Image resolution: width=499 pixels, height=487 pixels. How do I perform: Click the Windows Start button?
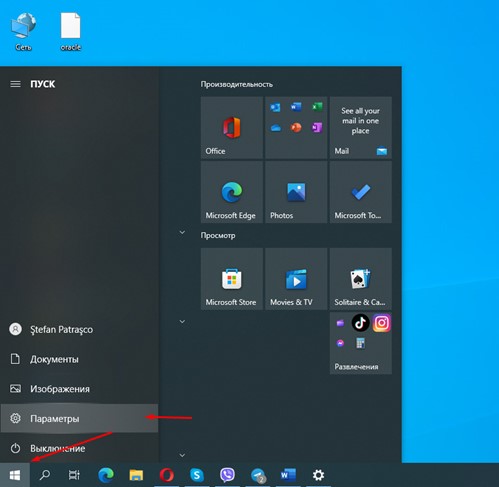[15, 475]
